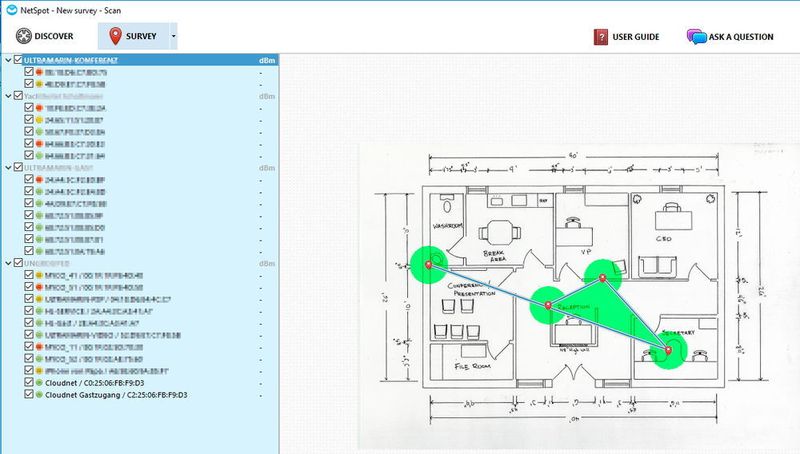
Task: Click Ask a Question chat icon
Action: point(696,37)
